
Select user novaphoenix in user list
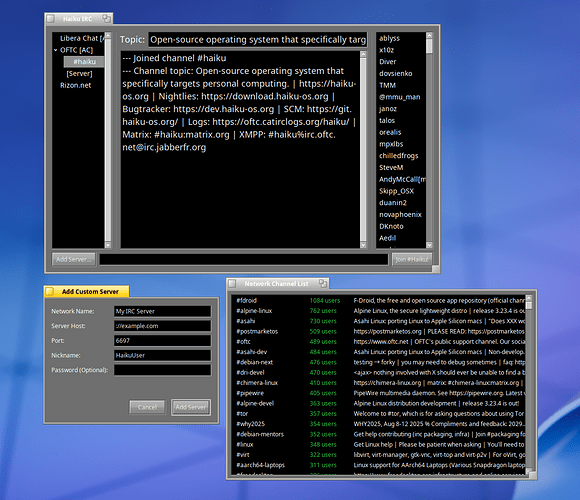pos(401,214)
